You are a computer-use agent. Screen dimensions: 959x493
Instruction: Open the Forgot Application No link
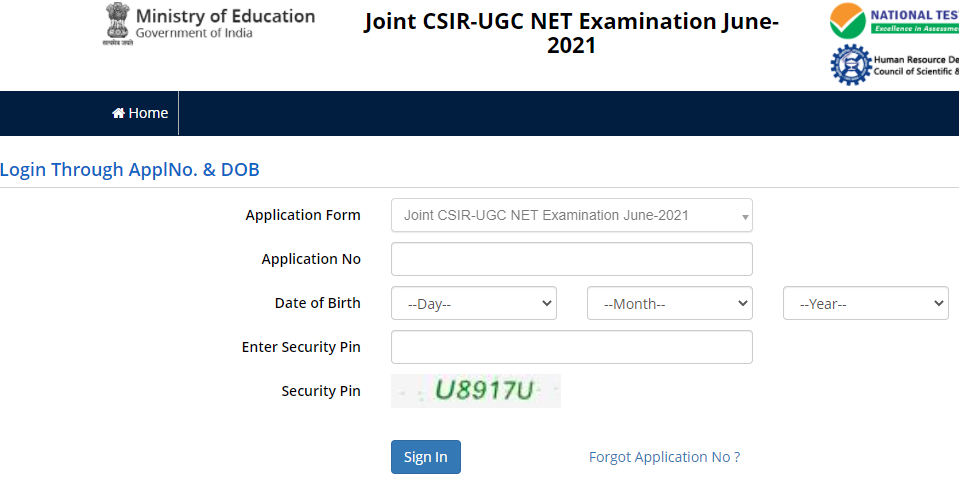tap(664, 457)
